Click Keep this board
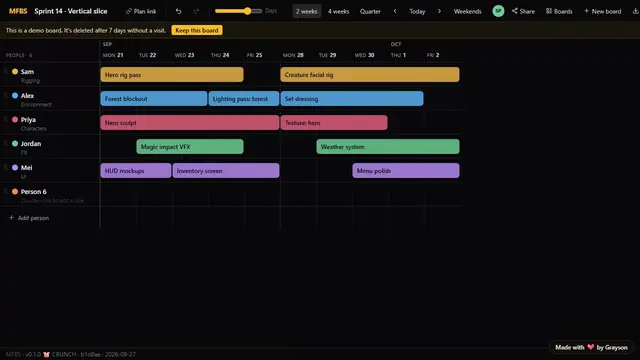 coord(197,30)
